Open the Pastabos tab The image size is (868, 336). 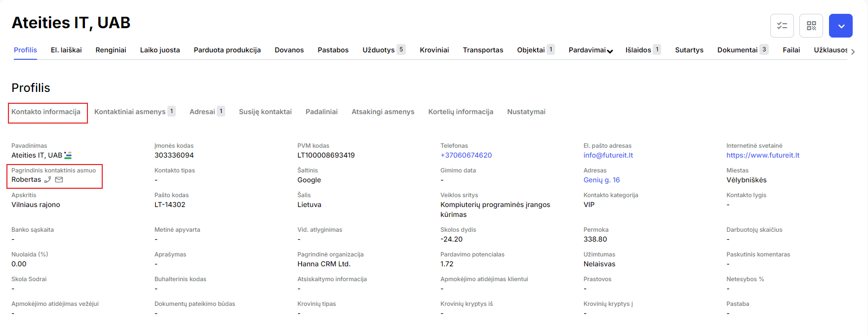pos(333,50)
